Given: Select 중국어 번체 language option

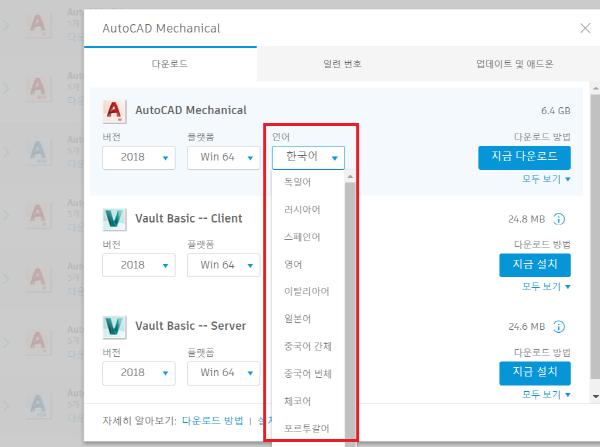Looking at the screenshot, I should click(308, 374).
